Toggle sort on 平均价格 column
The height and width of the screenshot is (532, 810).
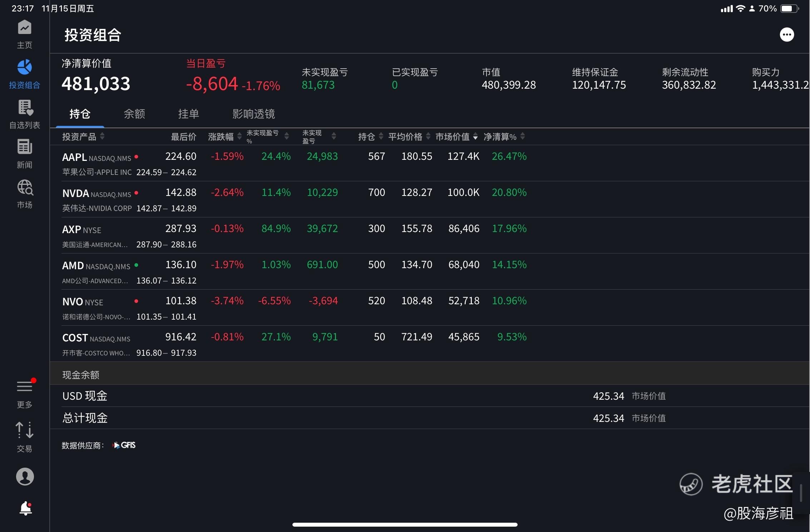[x=428, y=136]
